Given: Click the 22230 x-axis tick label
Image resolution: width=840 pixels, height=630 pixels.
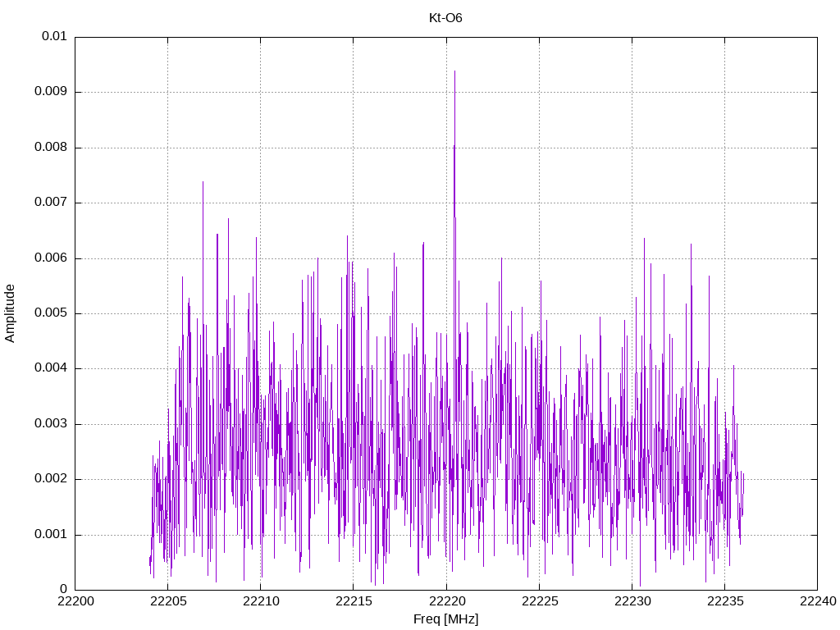Looking at the screenshot, I should click(632, 601).
